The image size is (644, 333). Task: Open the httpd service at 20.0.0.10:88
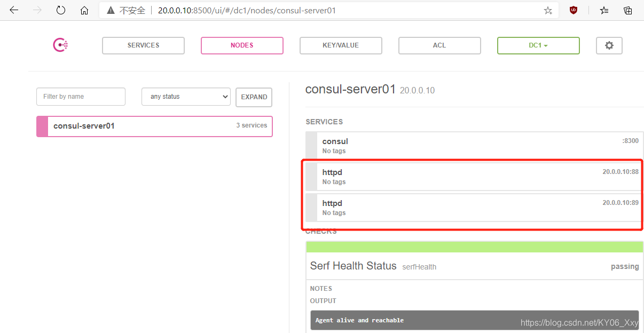(x=474, y=177)
